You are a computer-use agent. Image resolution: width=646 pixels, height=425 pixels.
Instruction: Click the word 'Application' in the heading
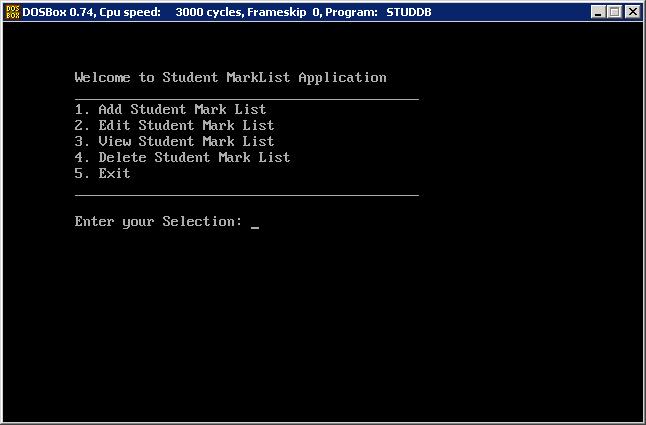(x=342, y=77)
